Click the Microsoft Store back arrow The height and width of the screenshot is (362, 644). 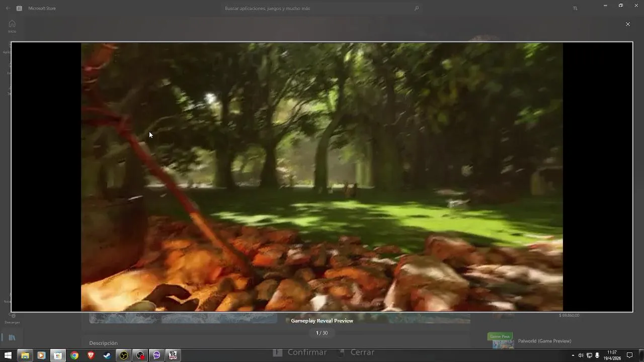pos(8,8)
